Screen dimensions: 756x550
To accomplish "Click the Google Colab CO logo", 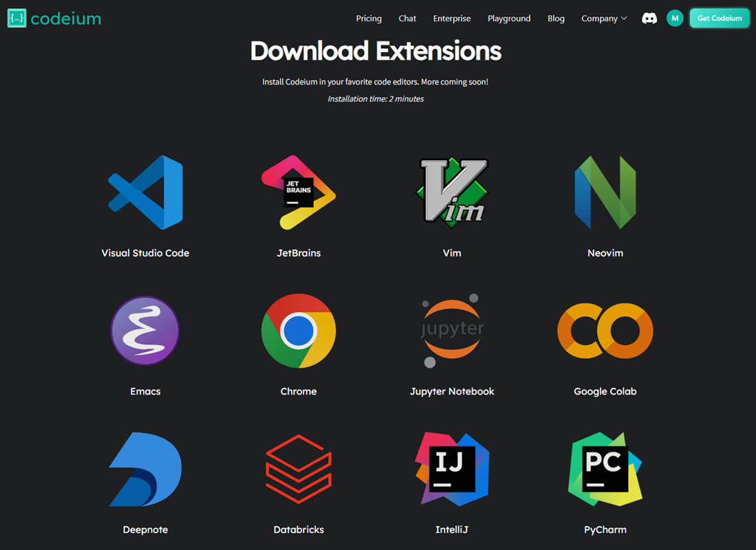I will [605, 331].
